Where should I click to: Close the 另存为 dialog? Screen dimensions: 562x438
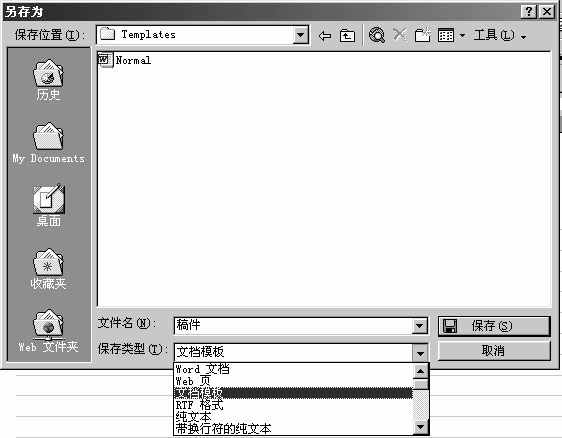coord(547,12)
